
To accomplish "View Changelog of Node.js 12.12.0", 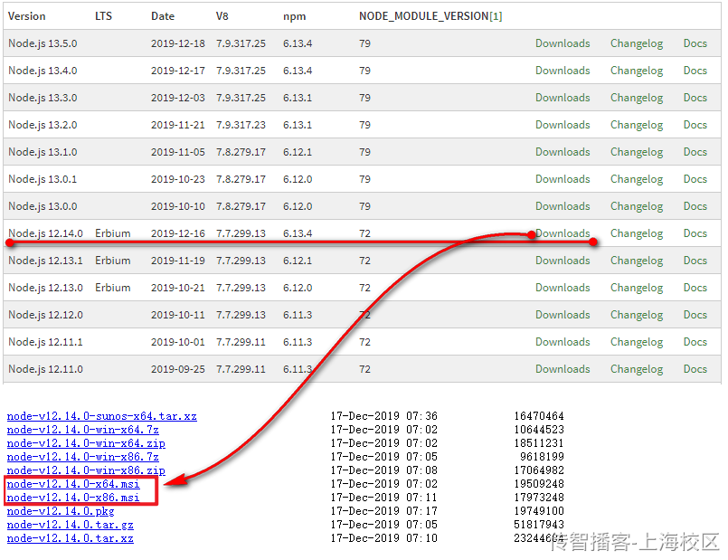I will (x=637, y=316).
